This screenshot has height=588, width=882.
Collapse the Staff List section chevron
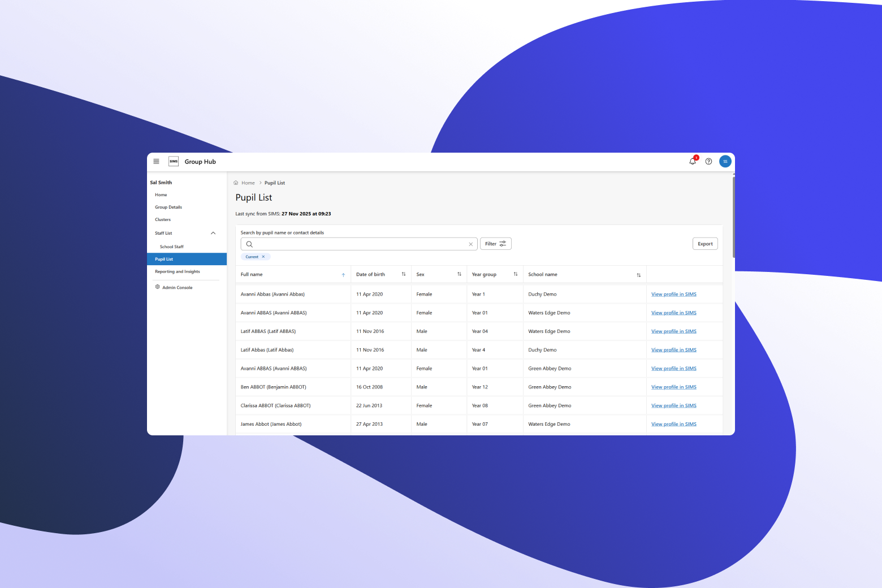point(213,234)
